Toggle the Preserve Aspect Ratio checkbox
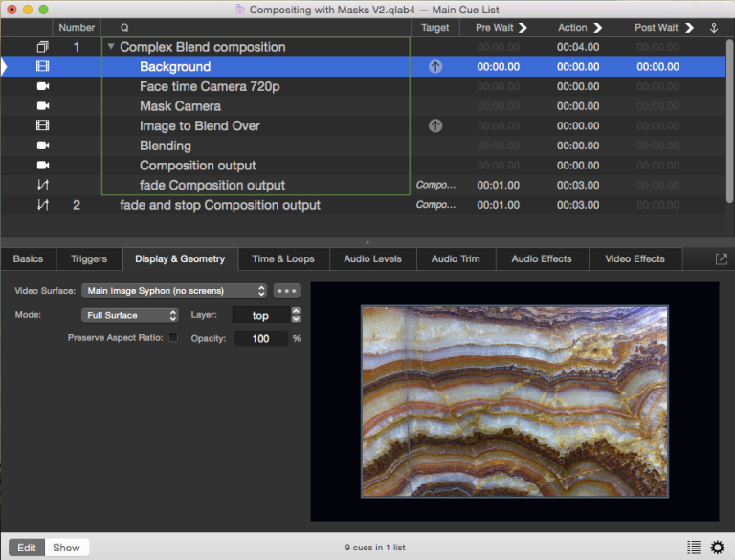This screenshot has height=560, width=735. click(173, 337)
